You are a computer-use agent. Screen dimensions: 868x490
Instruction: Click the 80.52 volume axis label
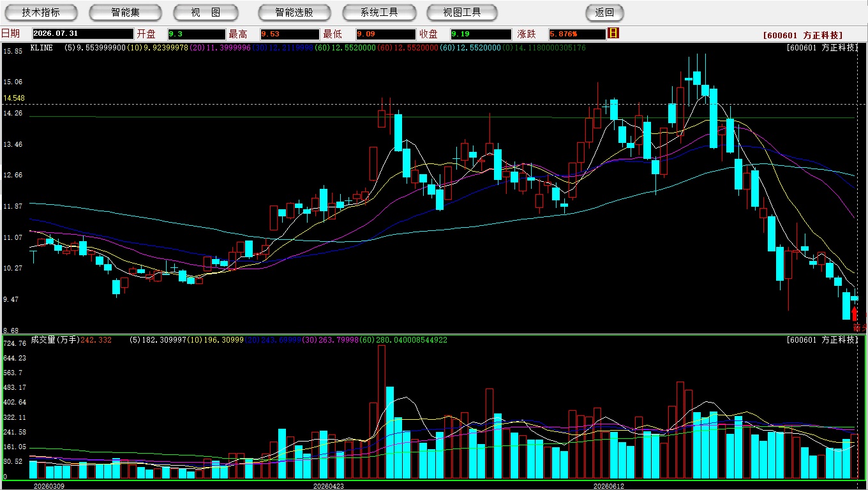tap(12, 461)
